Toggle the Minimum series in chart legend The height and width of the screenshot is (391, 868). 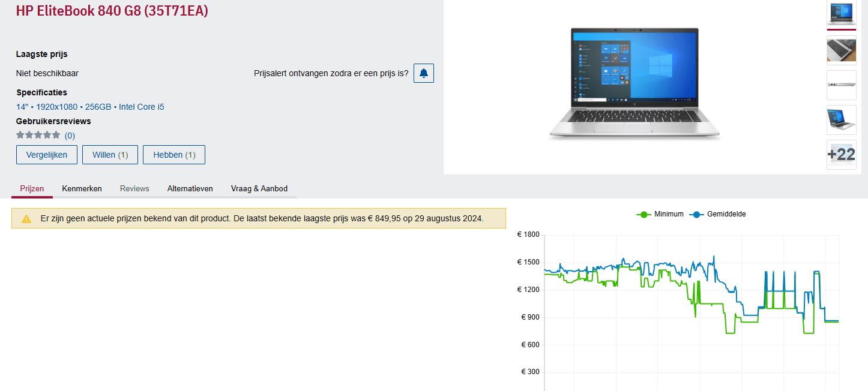[x=660, y=214]
